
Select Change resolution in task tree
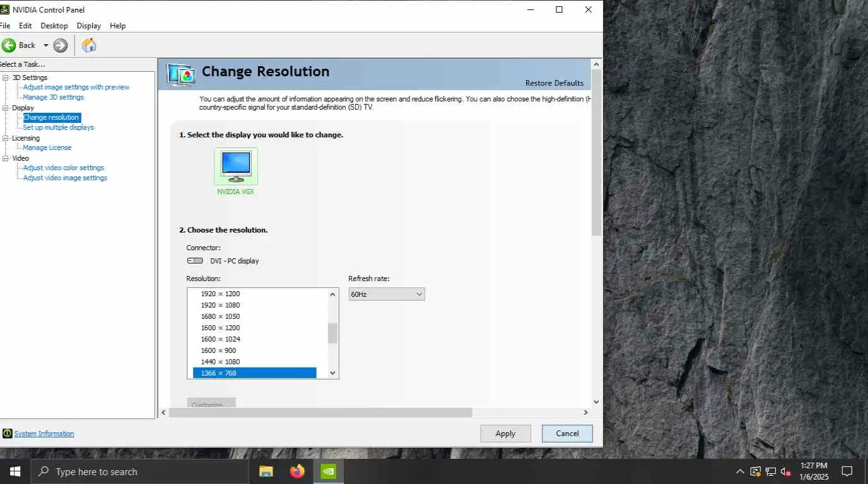tap(51, 117)
